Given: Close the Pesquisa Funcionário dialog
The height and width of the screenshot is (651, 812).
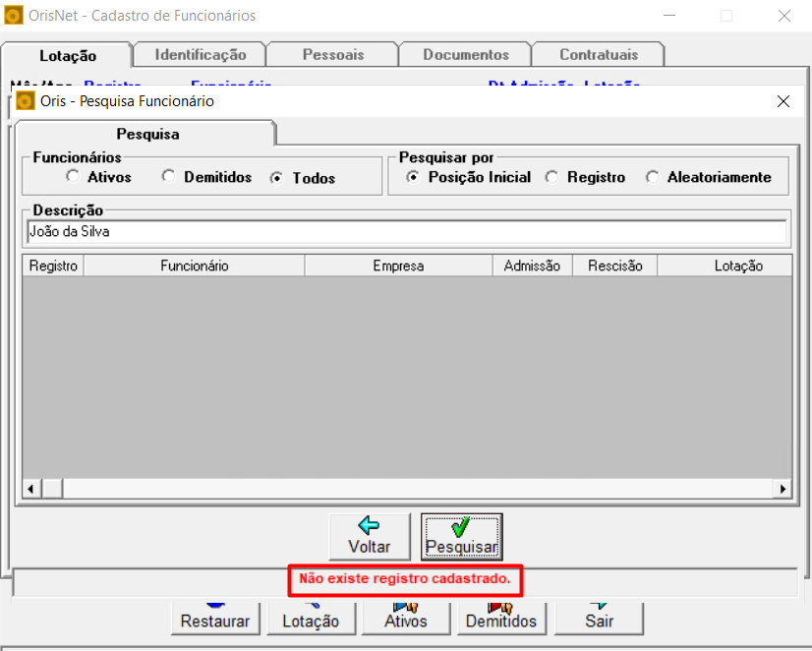Looking at the screenshot, I should [x=783, y=101].
